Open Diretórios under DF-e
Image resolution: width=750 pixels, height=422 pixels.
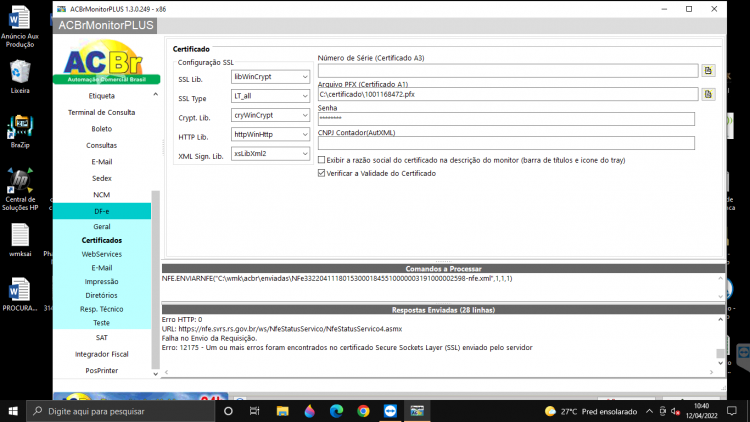(101, 295)
